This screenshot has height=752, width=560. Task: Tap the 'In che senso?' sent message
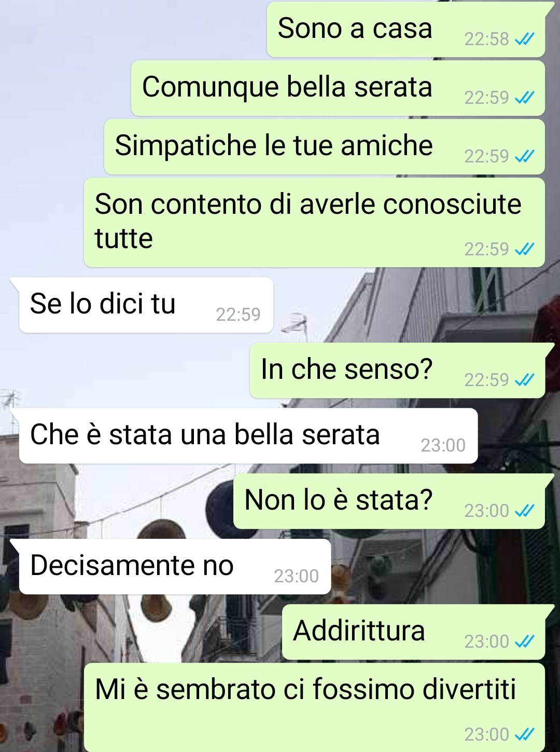point(397,371)
